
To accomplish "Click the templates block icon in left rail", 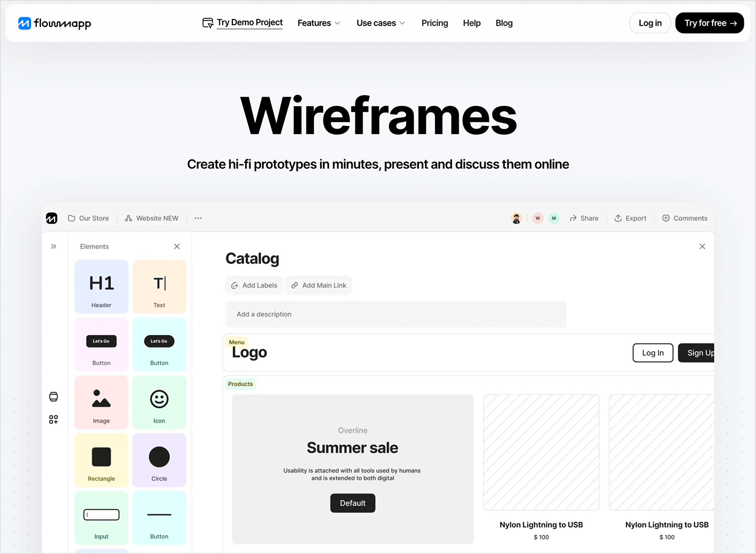I will pos(53,397).
